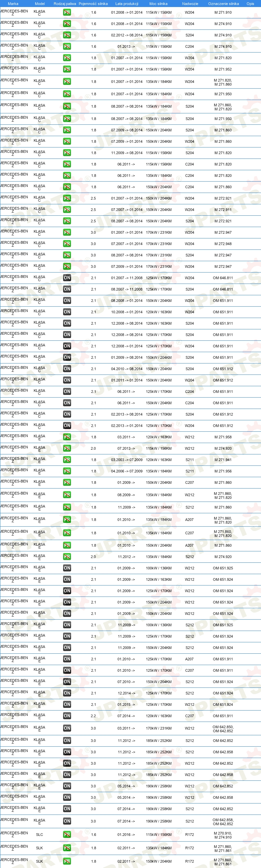Click the PB icon beside engine M 272.948
261x868 pixels.
pos(67,244)
